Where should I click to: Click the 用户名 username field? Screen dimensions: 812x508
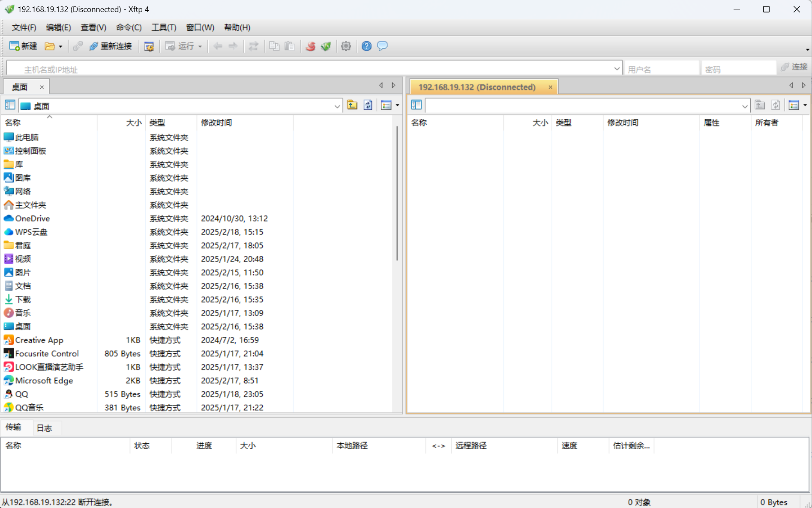(x=662, y=68)
